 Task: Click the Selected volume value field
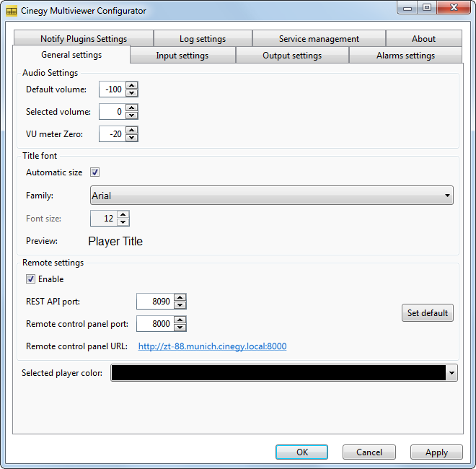(113, 112)
